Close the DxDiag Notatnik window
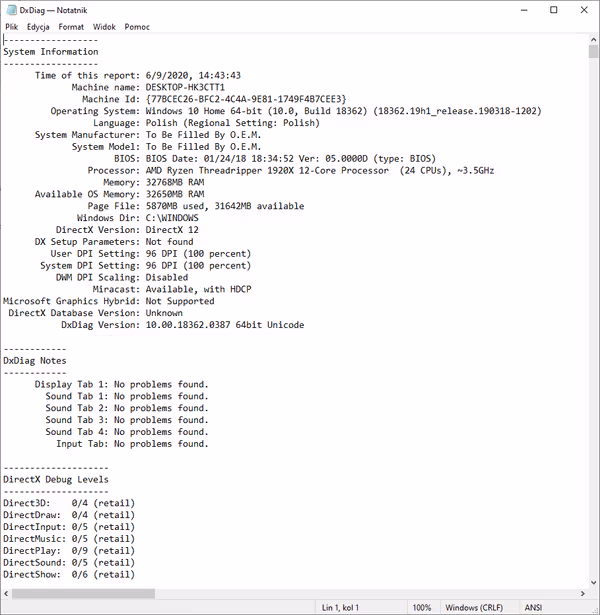600x615 pixels. click(x=584, y=10)
